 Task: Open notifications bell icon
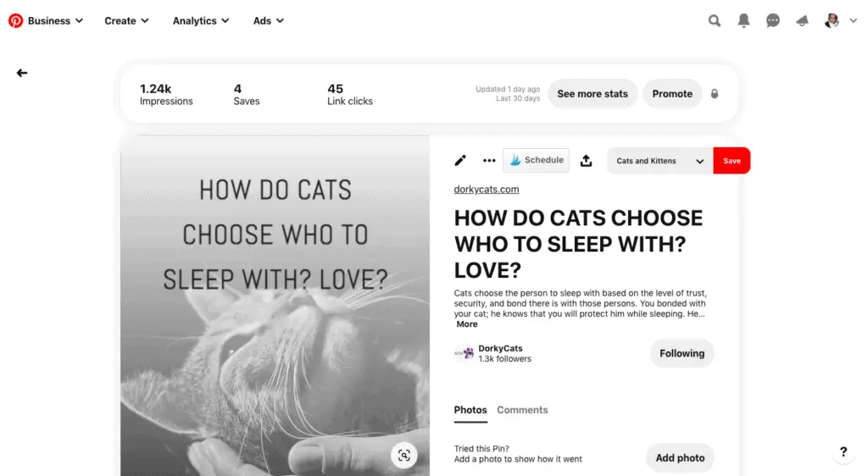[743, 21]
